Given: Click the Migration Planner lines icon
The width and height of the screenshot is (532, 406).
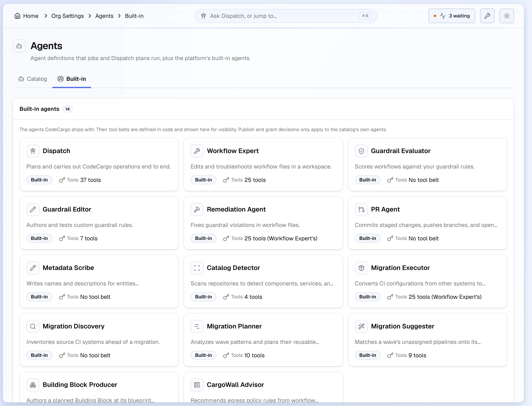Looking at the screenshot, I should 197,326.
